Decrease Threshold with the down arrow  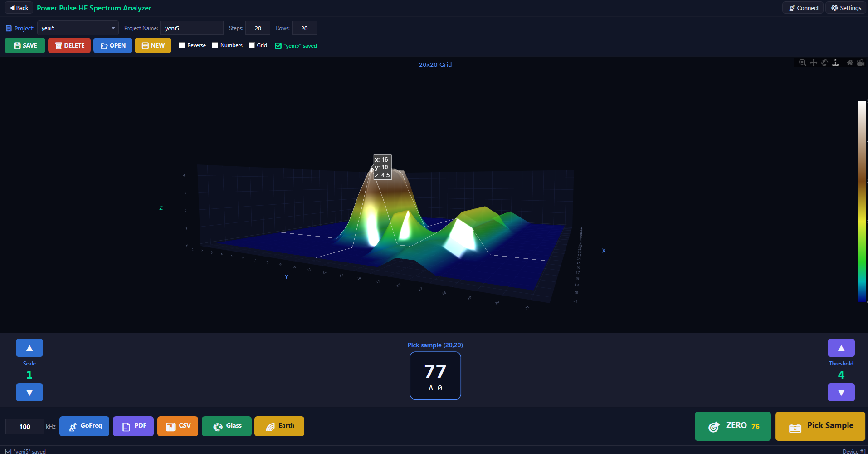(x=841, y=392)
